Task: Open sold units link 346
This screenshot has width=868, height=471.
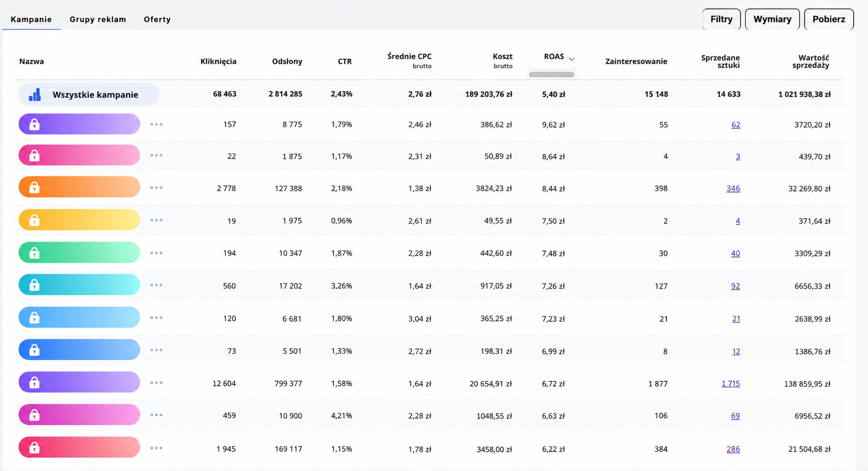Action: 733,188
